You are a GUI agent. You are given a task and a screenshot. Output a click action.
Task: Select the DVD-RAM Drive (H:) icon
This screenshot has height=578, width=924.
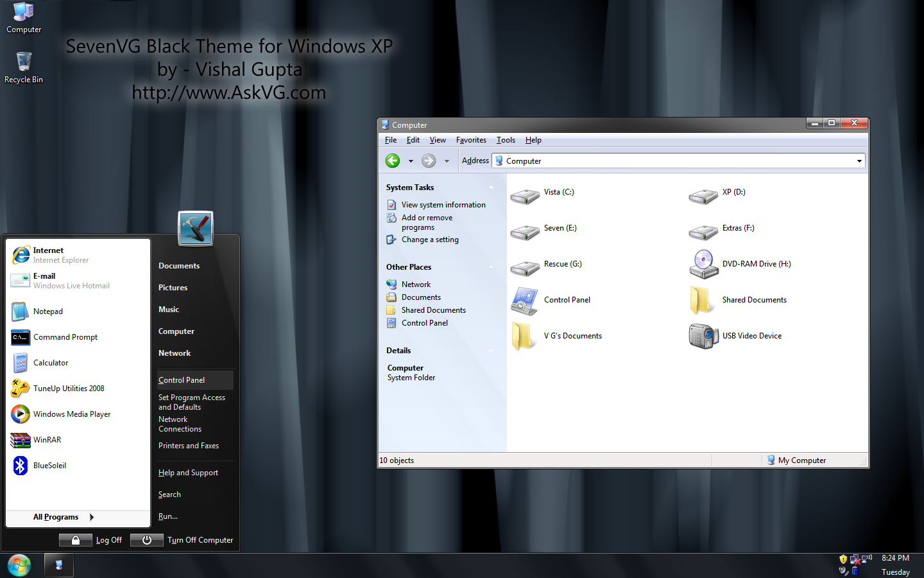pyautogui.click(x=703, y=264)
